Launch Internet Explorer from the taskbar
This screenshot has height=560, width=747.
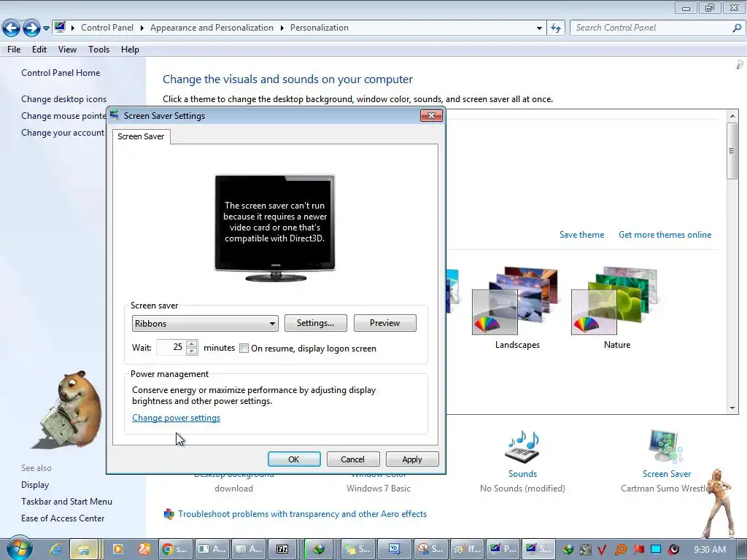point(55,549)
